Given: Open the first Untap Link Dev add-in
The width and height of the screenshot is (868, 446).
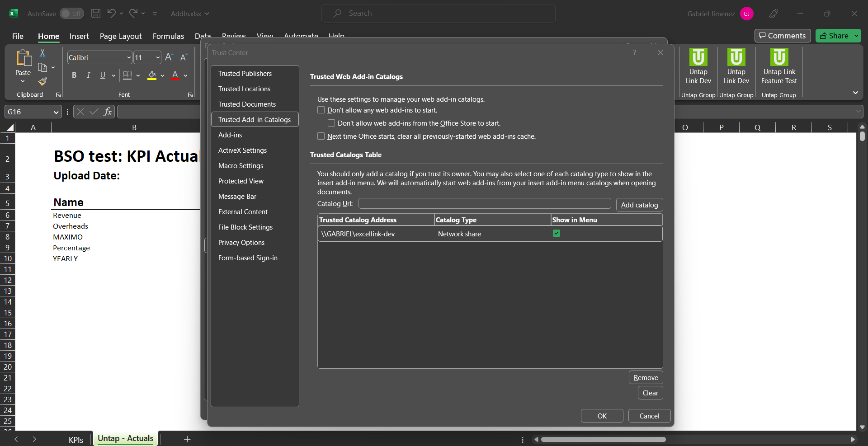Looking at the screenshot, I should (x=698, y=66).
